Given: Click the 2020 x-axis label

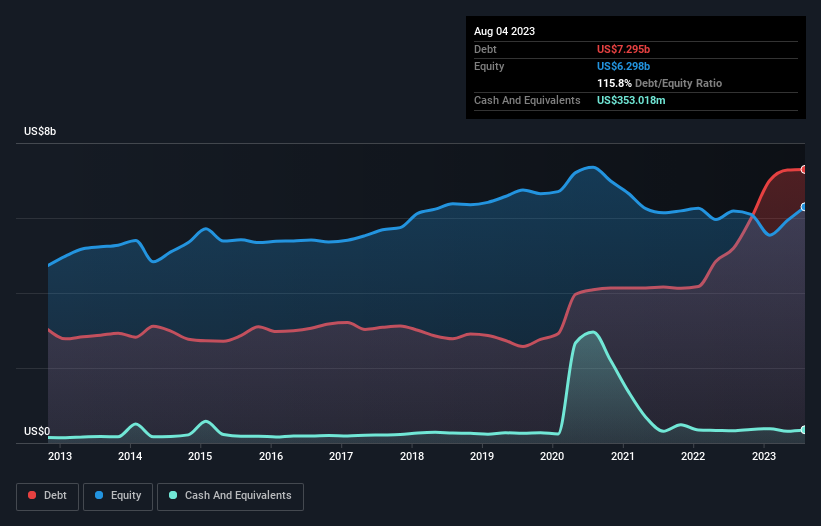Looking at the screenshot, I should click(x=552, y=456).
